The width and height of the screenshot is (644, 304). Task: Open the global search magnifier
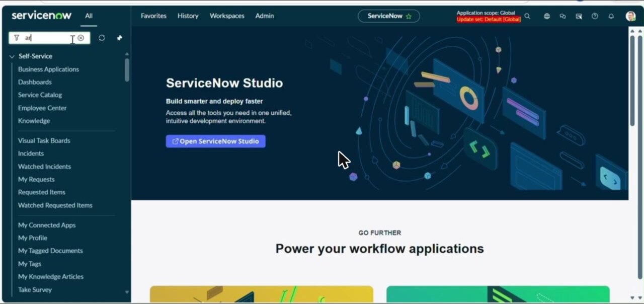pos(527,16)
